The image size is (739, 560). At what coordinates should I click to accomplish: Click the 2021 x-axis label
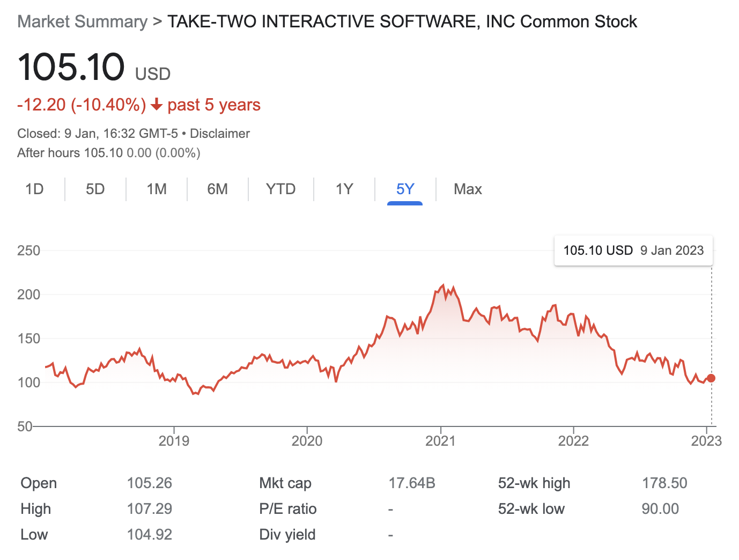tap(440, 441)
